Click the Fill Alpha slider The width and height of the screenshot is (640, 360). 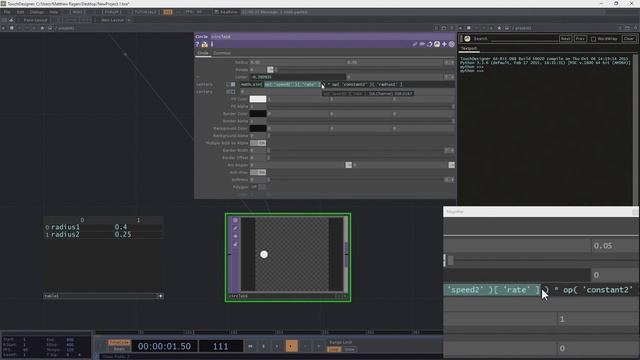point(361,107)
